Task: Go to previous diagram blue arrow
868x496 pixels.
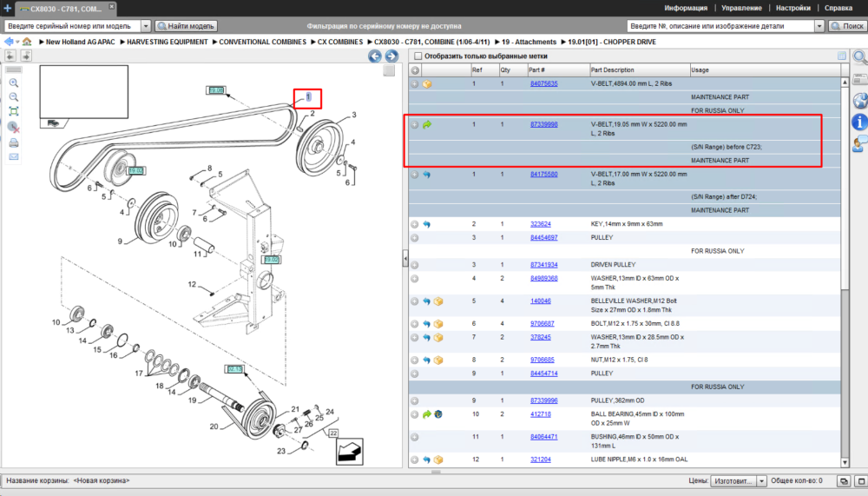Action: tap(375, 56)
